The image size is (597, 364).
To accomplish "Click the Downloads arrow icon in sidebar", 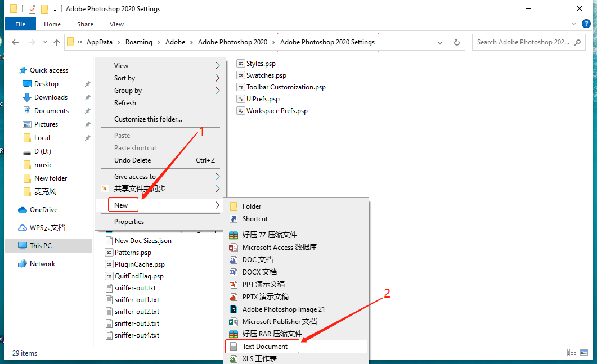I will [x=27, y=97].
